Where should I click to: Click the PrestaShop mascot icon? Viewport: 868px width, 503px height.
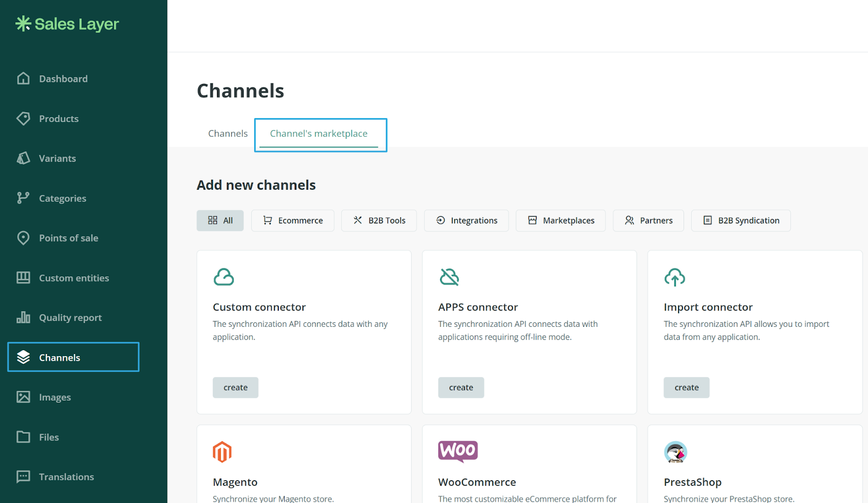click(675, 452)
